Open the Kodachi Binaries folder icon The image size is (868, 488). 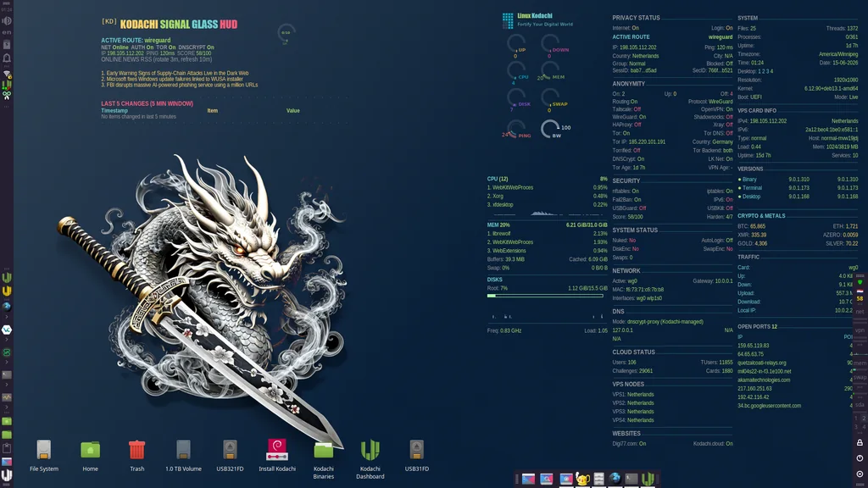pos(323,450)
